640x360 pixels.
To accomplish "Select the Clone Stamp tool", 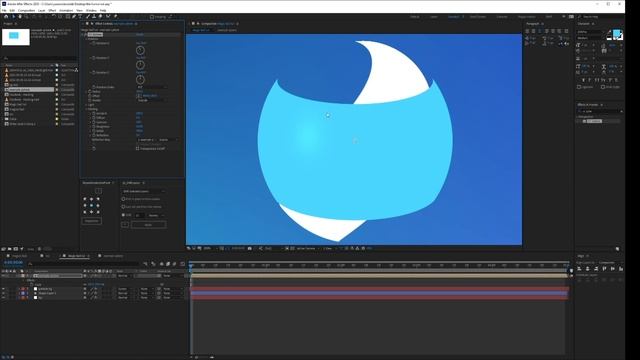I will 94,17.
